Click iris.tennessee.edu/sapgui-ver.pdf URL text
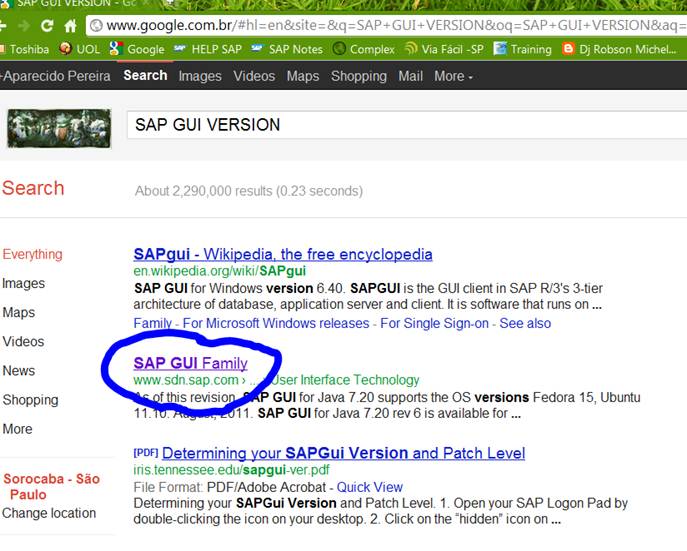The width and height of the screenshot is (687, 551). (231, 470)
